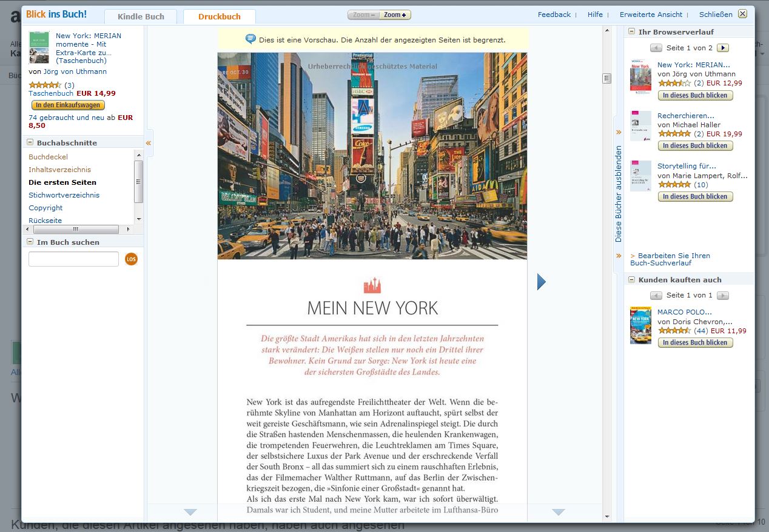This screenshot has height=532, width=769.
Task: Open the 74 gebraucht und neu link
Action: tap(66, 118)
